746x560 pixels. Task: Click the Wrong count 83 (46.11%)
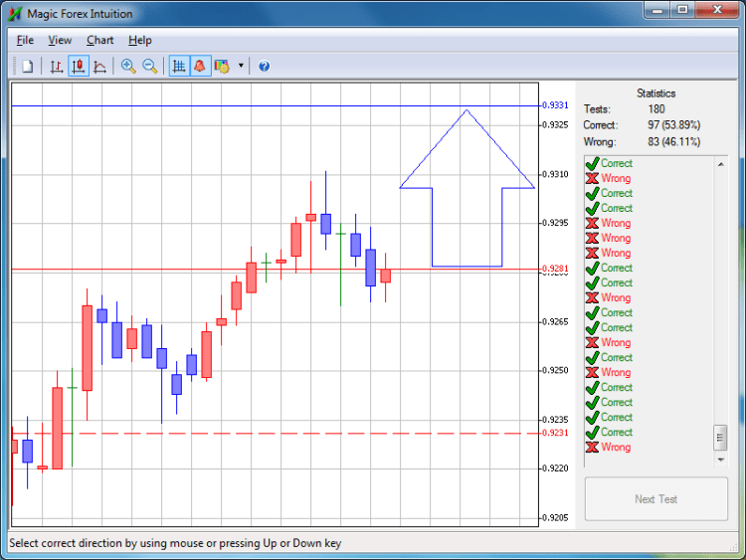point(673,142)
